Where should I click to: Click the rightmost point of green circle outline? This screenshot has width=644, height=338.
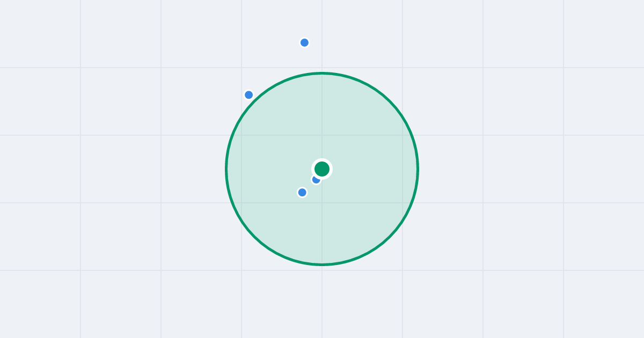point(418,169)
